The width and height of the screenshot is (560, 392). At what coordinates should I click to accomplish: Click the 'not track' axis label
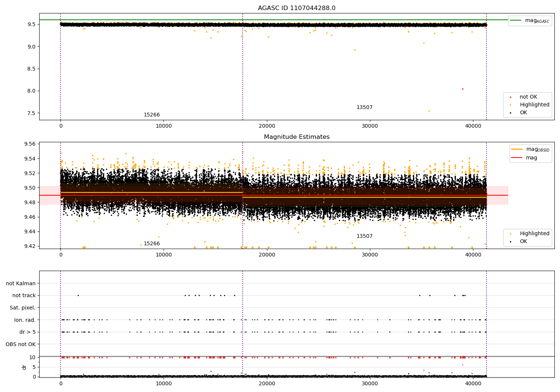point(24,296)
